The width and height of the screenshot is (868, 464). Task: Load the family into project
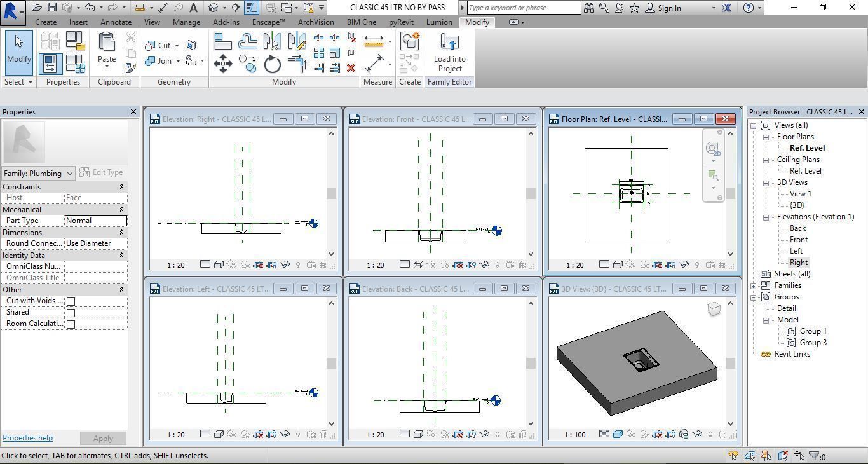[x=450, y=53]
